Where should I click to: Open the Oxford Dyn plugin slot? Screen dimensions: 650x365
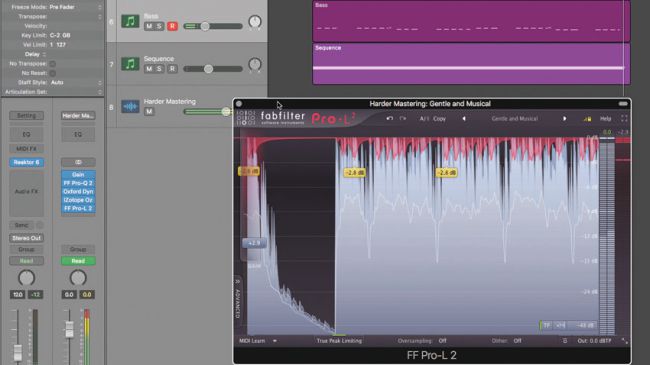pyautogui.click(x=78, y=192)
